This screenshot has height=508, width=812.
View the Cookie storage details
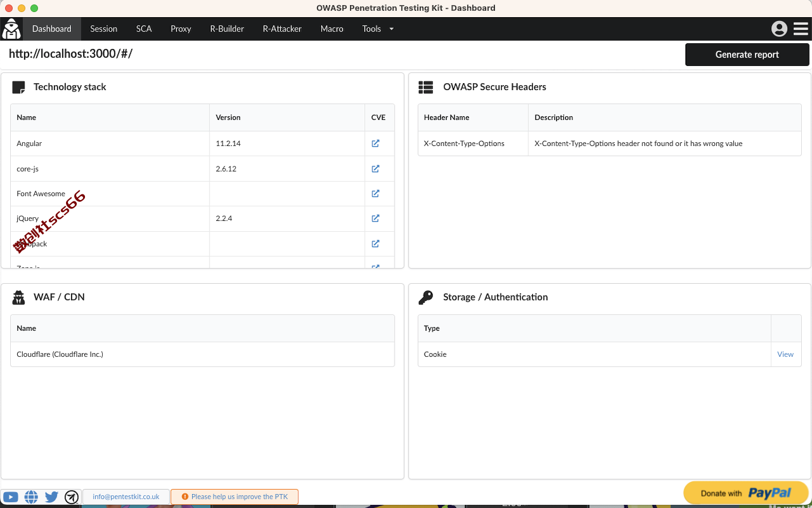(785, 354)
